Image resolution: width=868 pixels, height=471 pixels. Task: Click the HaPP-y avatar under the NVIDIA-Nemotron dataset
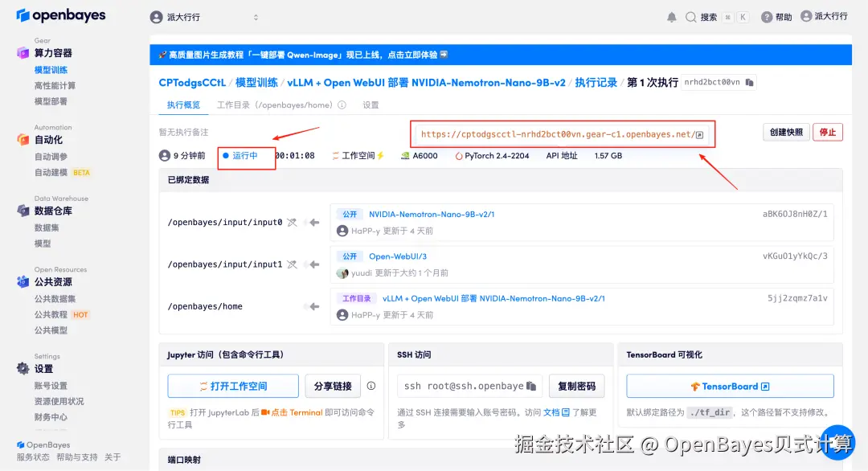point(342,231)
